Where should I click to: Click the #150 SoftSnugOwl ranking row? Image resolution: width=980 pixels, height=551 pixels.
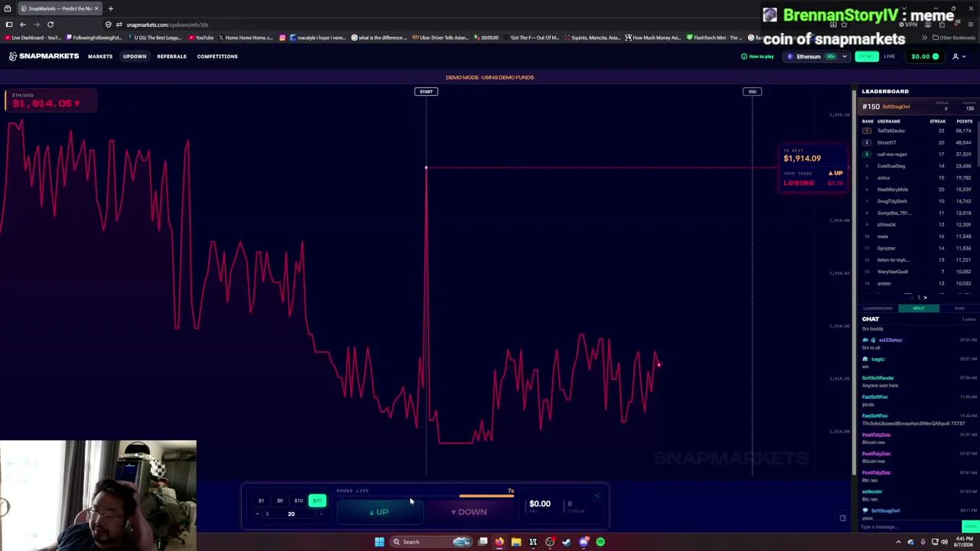pyautogui.click(x=918, y=106)
